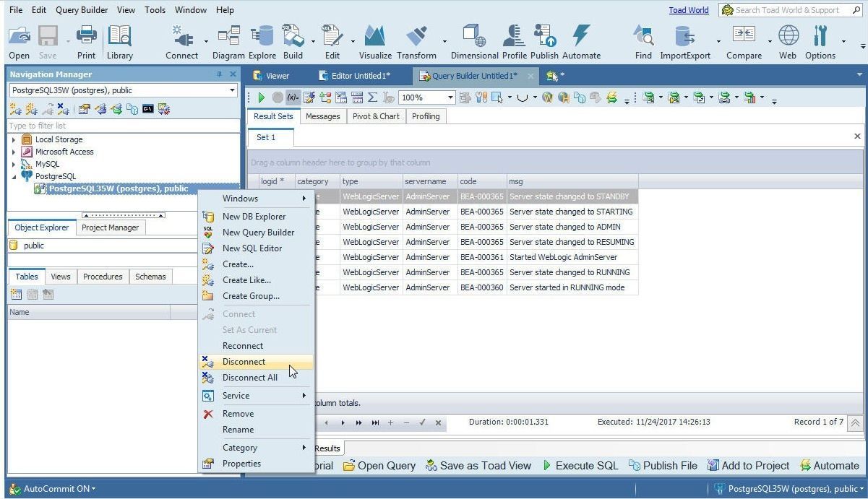Click the Toad World link
The image size is (868, 499).
coord(688,10)
